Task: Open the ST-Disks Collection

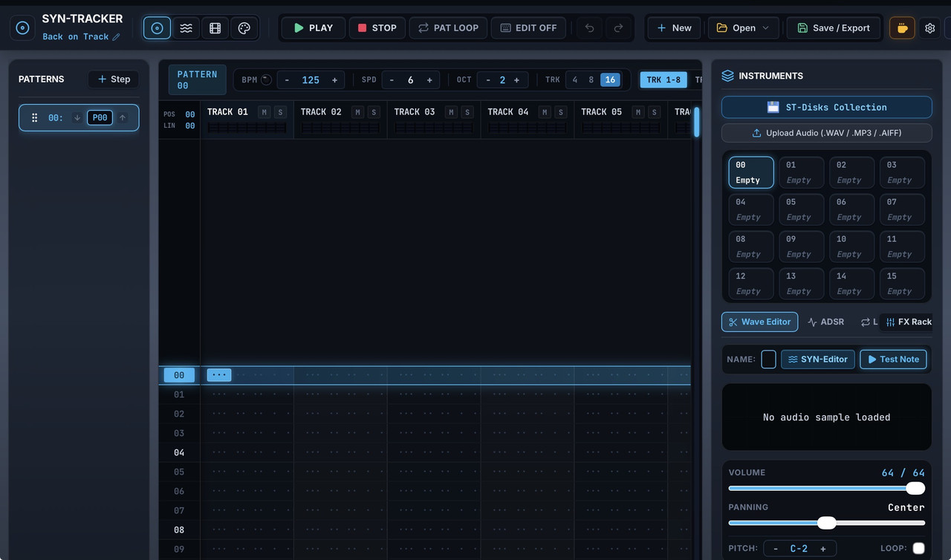Action: (827, 107)
